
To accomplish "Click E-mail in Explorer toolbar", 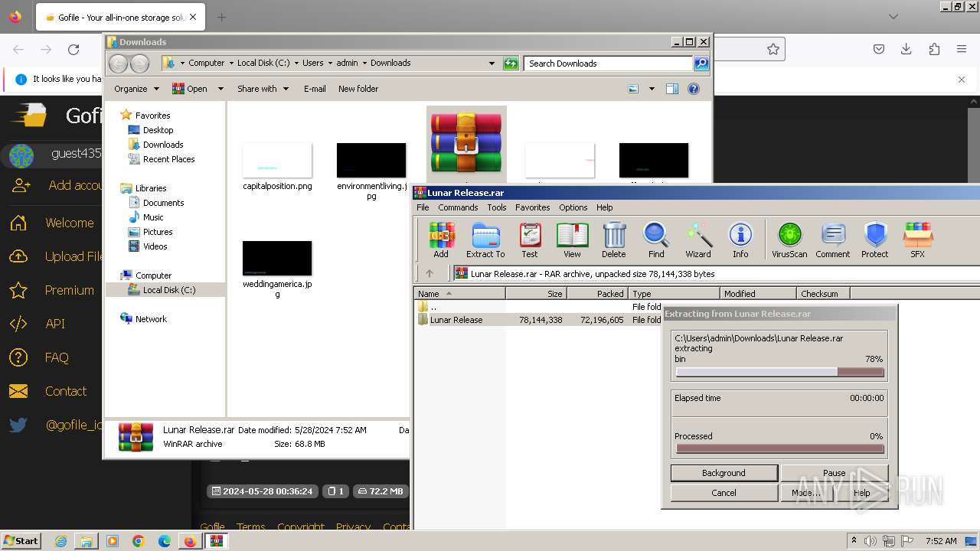I will 315,89.
